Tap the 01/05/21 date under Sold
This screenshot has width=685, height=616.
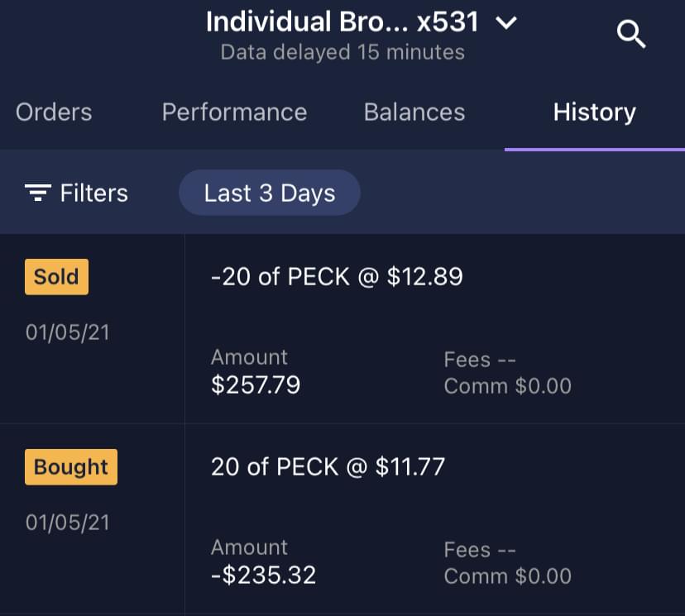(67, 333)
